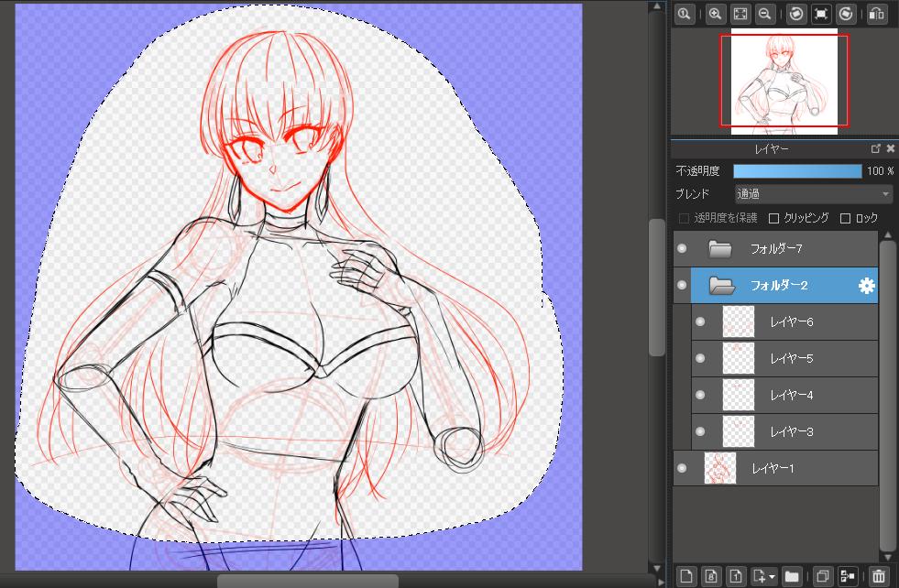Open settings gear for フォルダー2
The height and width of the screenshot is (588, 899).
(867, 286)
